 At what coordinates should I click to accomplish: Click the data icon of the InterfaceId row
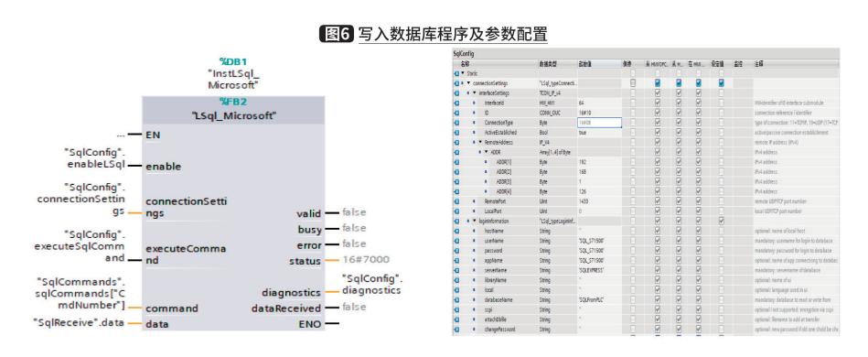(x=456, y=103)
